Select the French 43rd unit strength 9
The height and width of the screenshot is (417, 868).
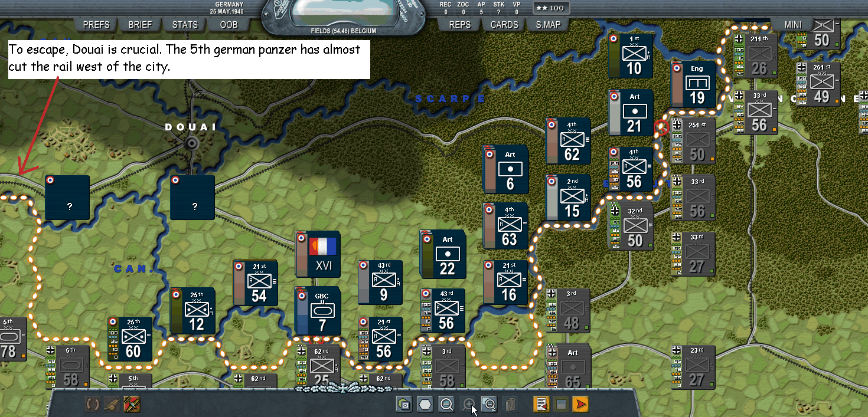pyautogui.click(x=381, y=283)
